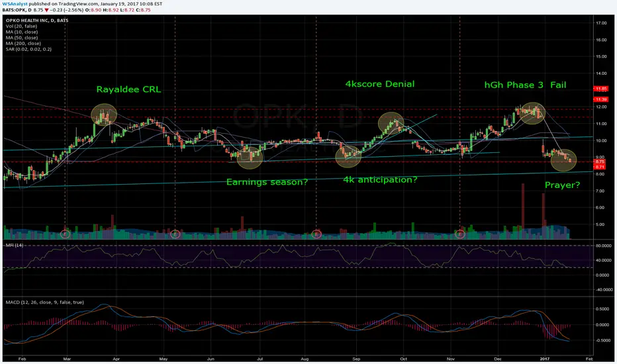This screenshot has width=617, height=364.
Task: Select the Prayer? annotation text
Action: point(562,185)
